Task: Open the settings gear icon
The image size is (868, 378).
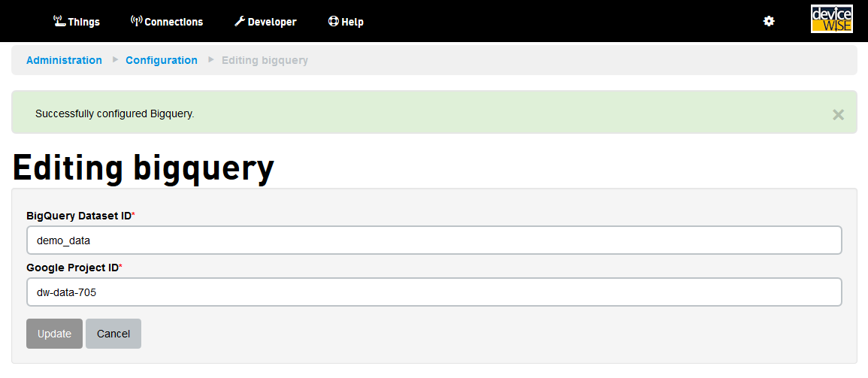Action: [x=769, y=21]
